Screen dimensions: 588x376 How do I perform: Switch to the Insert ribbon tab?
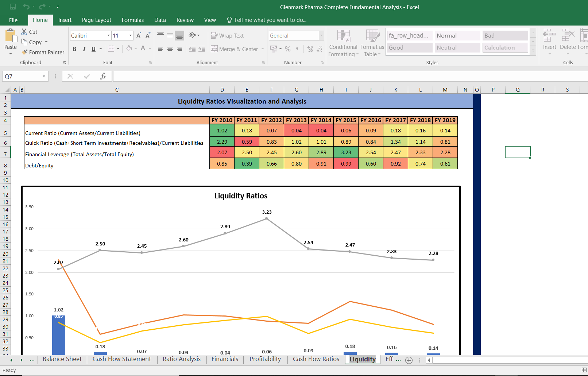pyautogui.click(x=65, y=20)
